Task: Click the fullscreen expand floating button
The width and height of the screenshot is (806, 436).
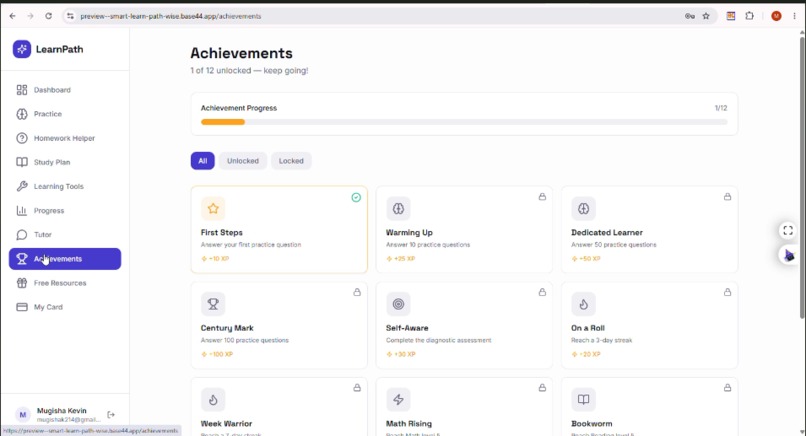Action: (x=787, y=230)
